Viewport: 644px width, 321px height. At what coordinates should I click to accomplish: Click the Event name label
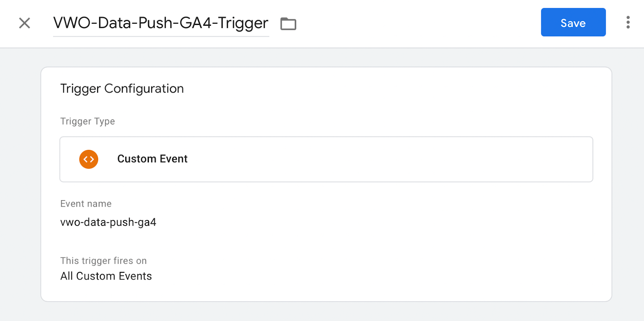coord(86,204)
